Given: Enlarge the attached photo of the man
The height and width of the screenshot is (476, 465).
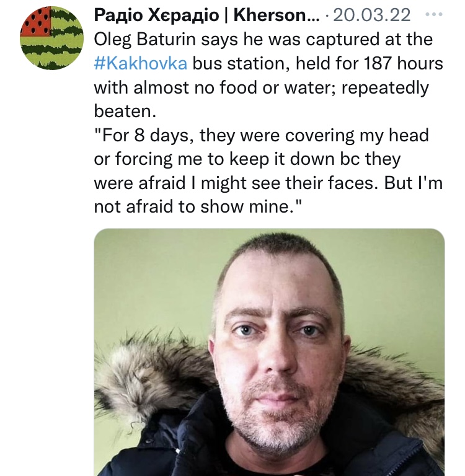Looking at the screenshot, I should [x=270, y=352].
